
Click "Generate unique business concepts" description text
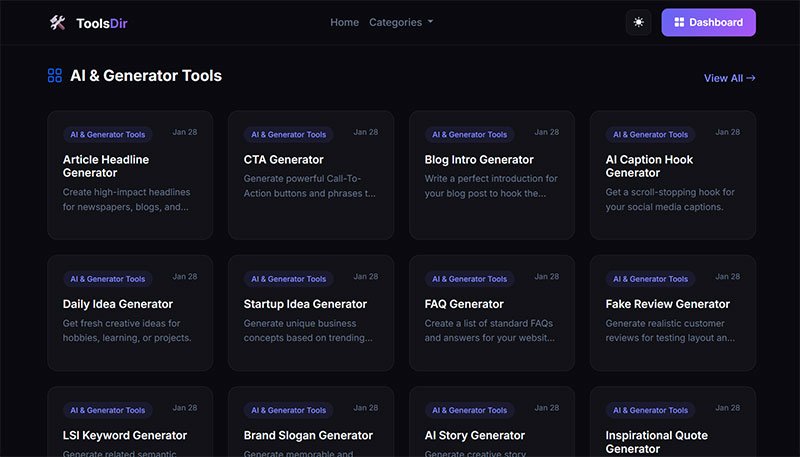[308, 331]
